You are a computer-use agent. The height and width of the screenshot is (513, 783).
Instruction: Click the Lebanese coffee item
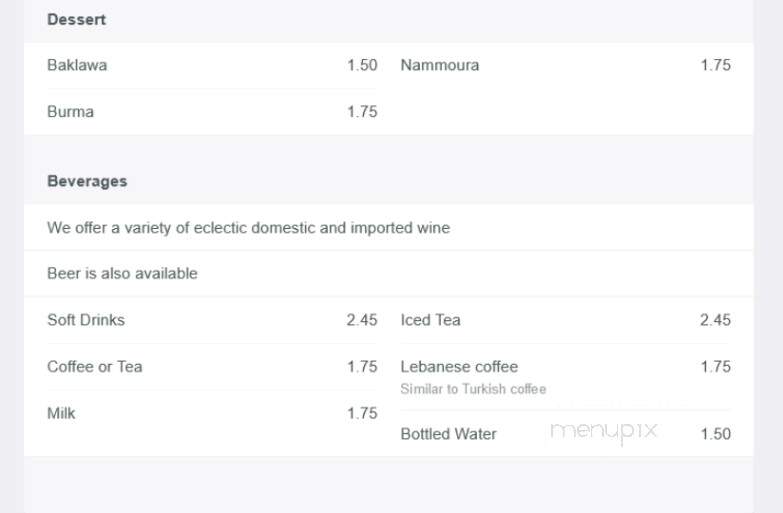click(459, 367)
